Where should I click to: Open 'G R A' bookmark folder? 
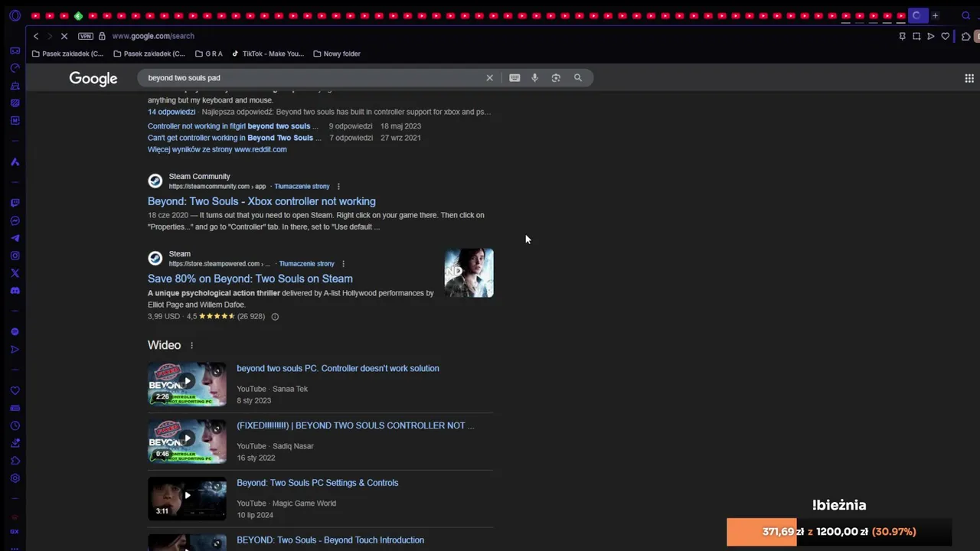(209, 54)
